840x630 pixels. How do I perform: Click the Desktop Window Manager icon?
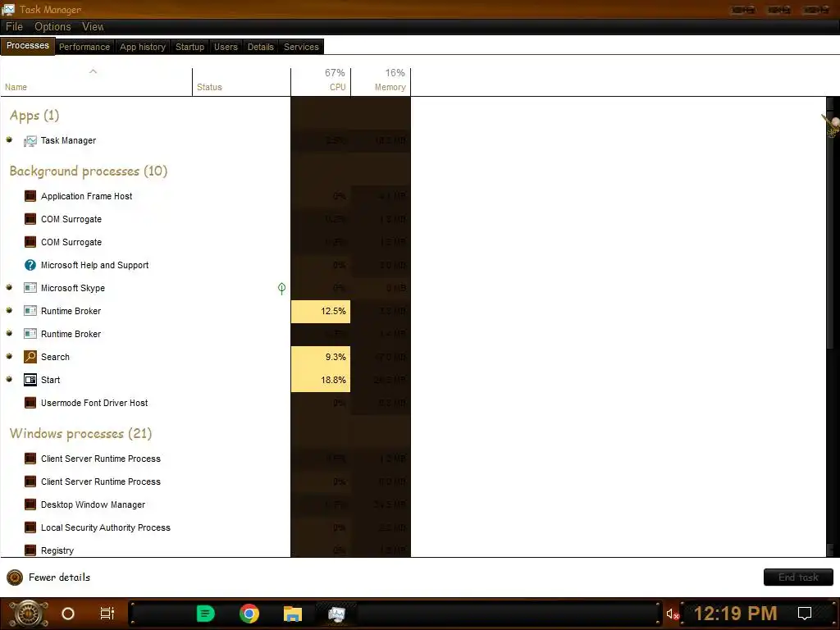coord(30,504)
